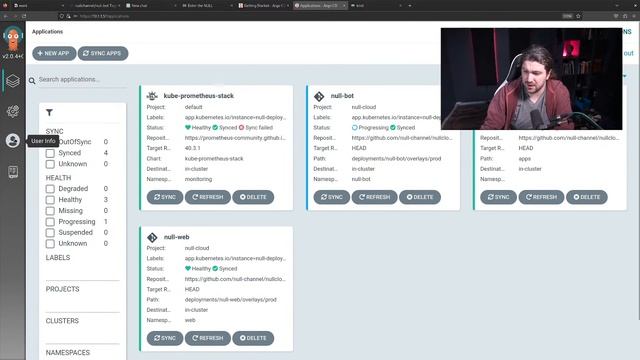The image size is (640, 360).
Task: Refresh the kube-prometheus-stack application
Action: pyautogui.click(x=208, y=197)
